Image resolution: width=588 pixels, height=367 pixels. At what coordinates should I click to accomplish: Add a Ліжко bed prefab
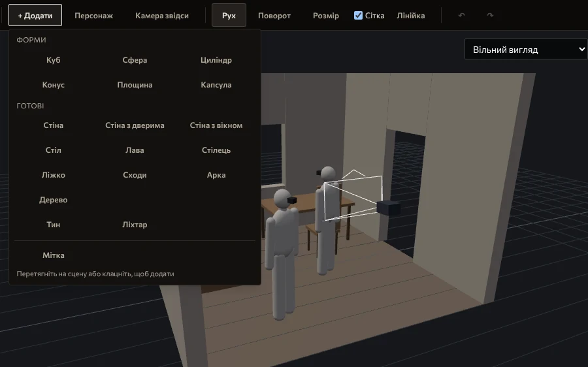click(54, 175)
